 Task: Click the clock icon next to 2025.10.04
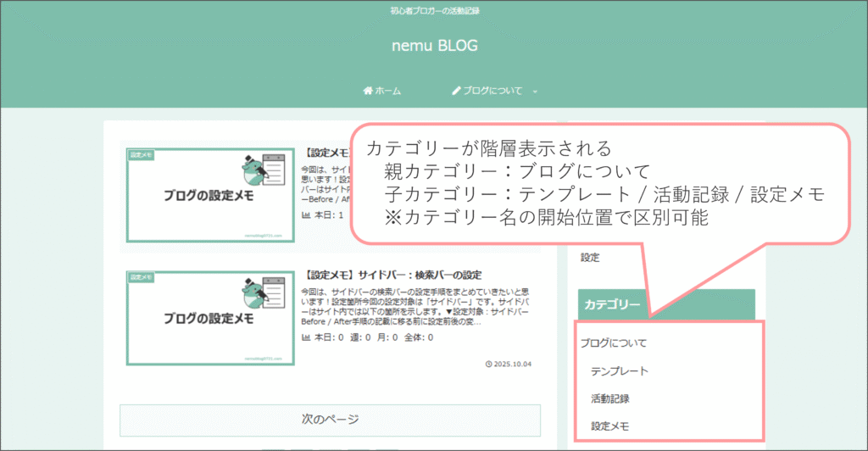click(x=489, y=365)
